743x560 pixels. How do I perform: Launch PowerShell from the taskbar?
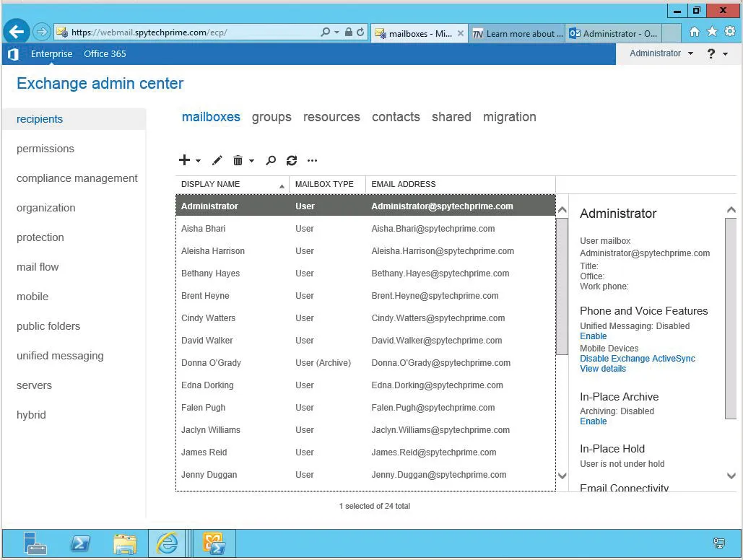click(x=80, y=543)
